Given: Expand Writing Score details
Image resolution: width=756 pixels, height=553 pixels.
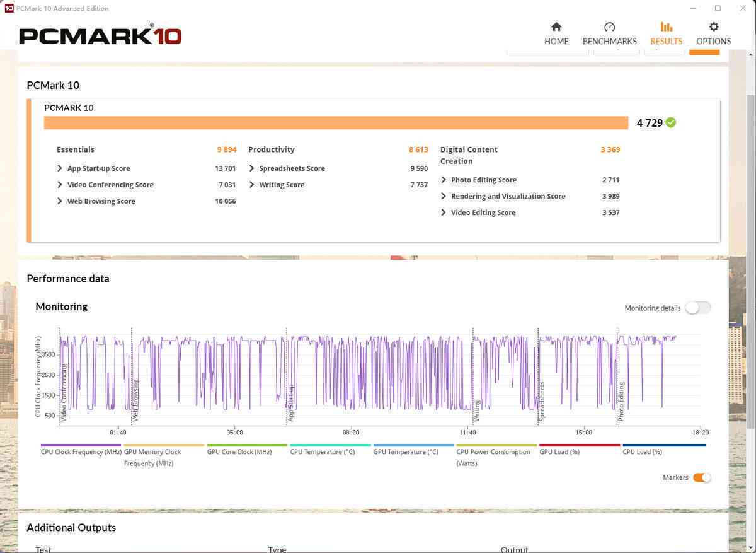Looking at the screenshot, I should pos(252,185).
